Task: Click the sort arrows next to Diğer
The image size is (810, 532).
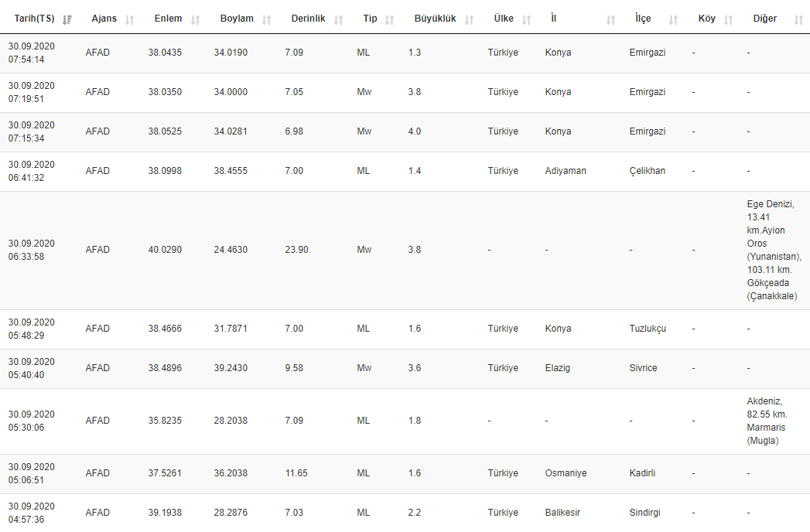Action: [x=798, y=19]
